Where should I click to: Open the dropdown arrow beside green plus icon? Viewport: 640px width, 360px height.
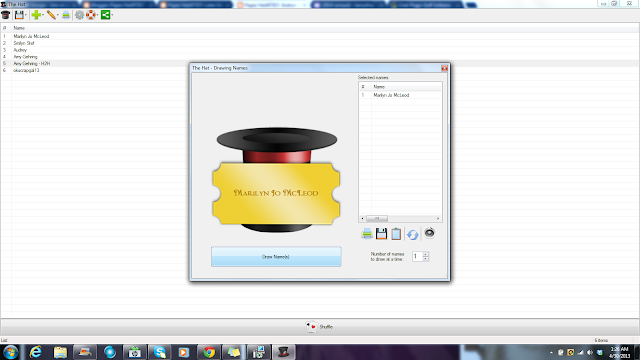[x=43, y=16]
